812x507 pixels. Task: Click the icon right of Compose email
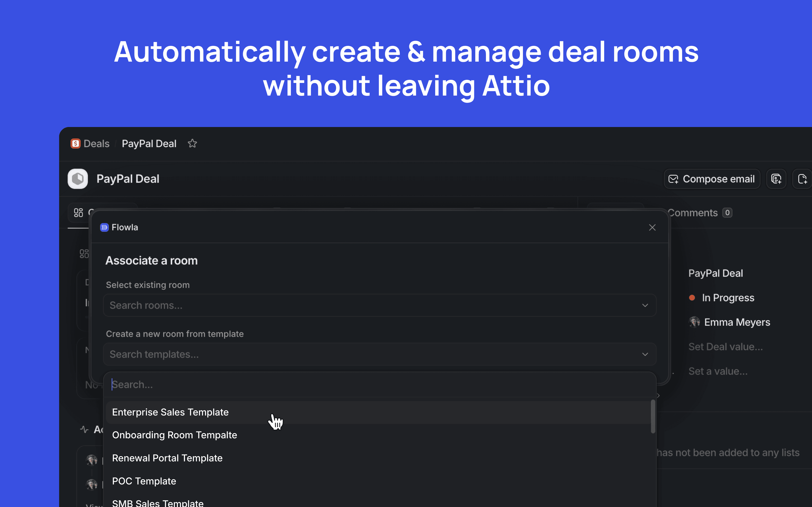tap(776, 179)
